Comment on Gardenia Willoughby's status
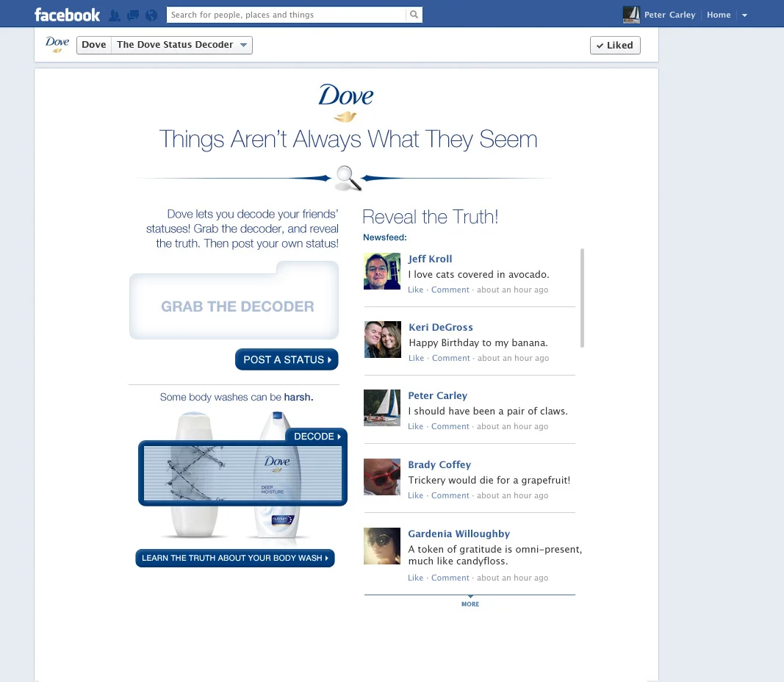The height and width of the screenshot is (682, 784). [450, 578]
